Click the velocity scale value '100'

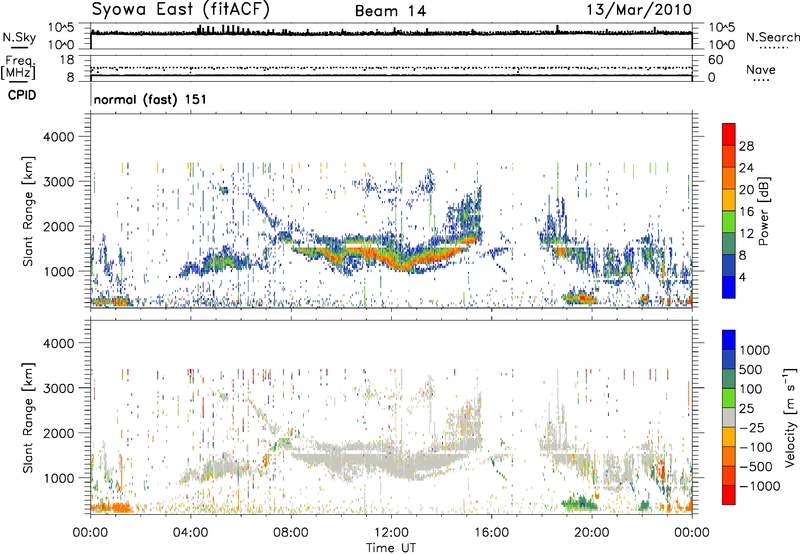[750, 389]
